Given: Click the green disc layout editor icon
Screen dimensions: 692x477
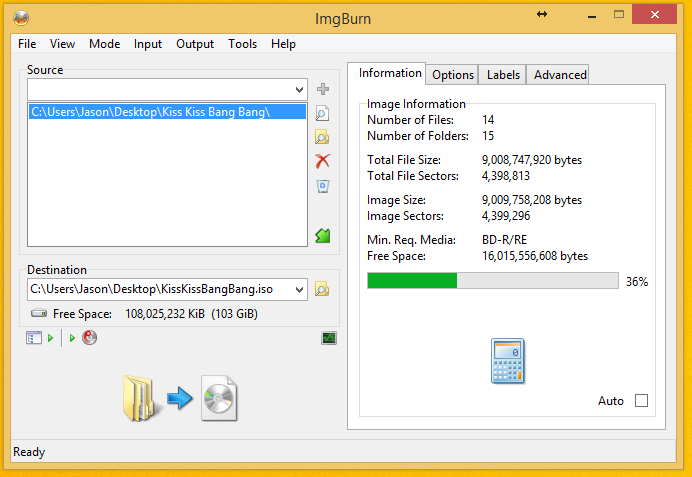Looking at the screenshot, I should pyautogui.click(x=323, y=236).
